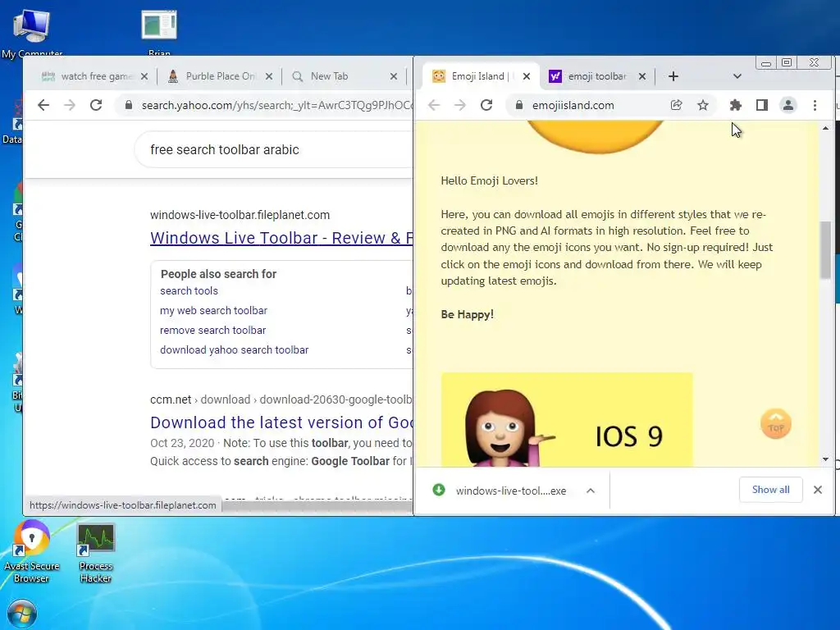This screenshot has width=840, height=630.
Task: Open the Extensions puzzle icon
Action: (736, 105)
